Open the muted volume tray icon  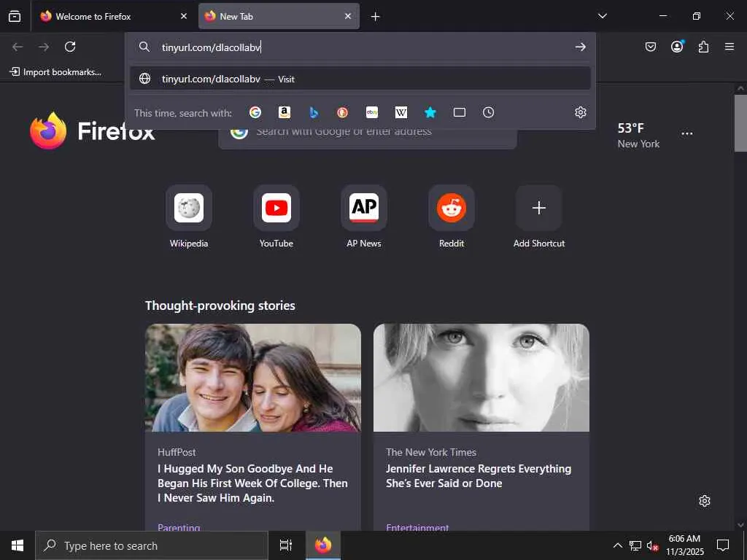pyautogui.click(x=652, y=545)
